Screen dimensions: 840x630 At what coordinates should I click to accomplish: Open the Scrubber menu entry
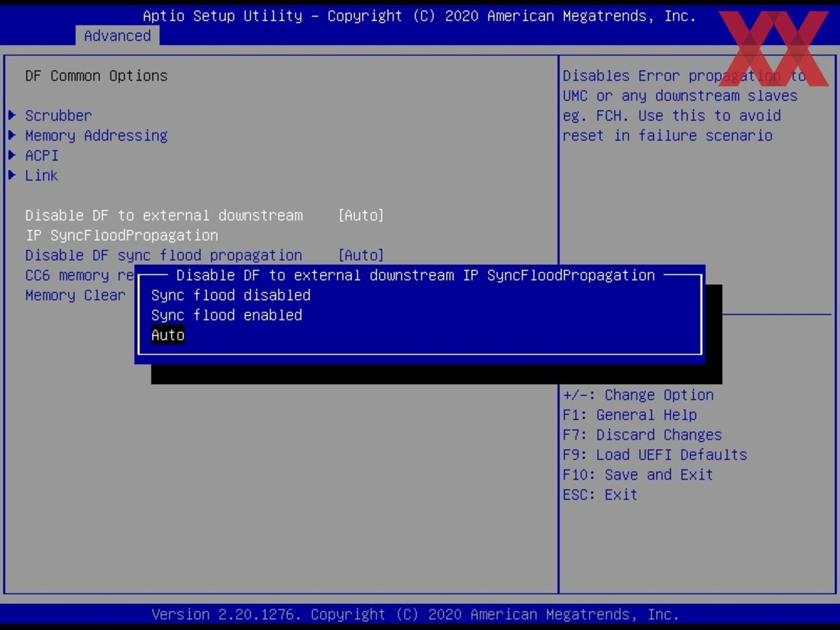[58, 115]
